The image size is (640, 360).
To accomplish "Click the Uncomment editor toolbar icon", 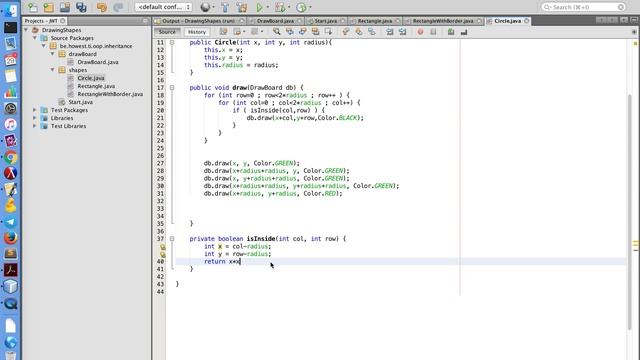I will (464, 32).
